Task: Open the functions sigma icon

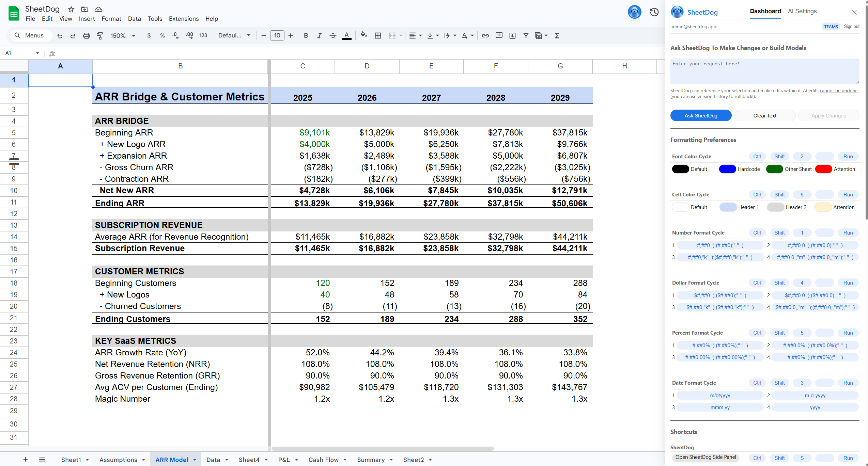Action: [x=557, y=35]
